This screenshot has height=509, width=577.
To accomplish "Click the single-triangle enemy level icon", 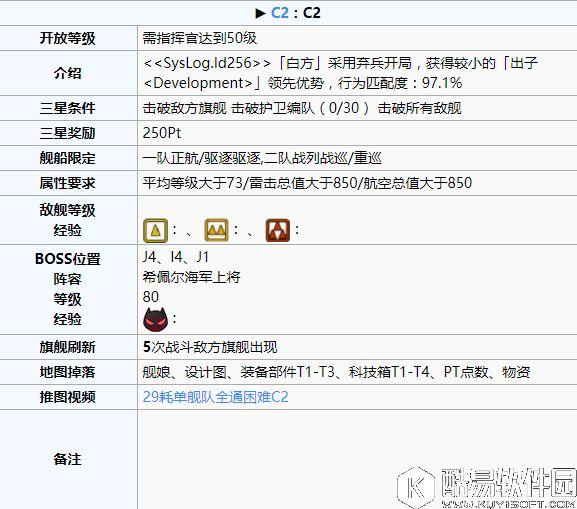I will [155, 230].
